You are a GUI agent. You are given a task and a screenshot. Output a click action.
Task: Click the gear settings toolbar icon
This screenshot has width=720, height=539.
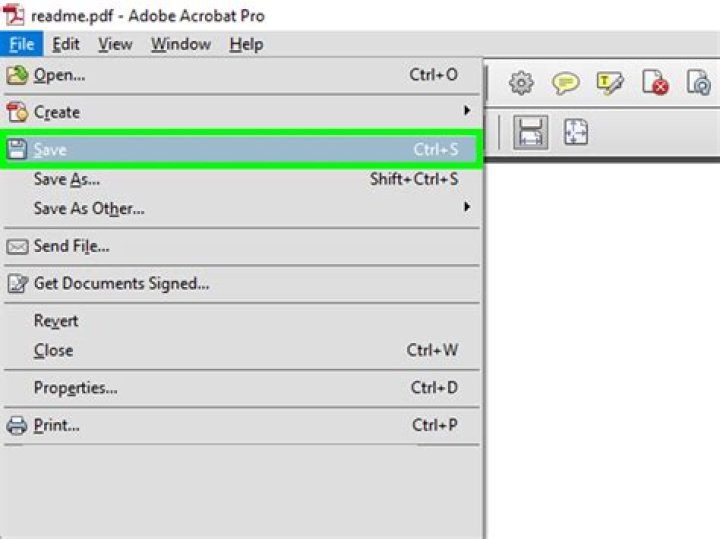[x=521, y=84]
